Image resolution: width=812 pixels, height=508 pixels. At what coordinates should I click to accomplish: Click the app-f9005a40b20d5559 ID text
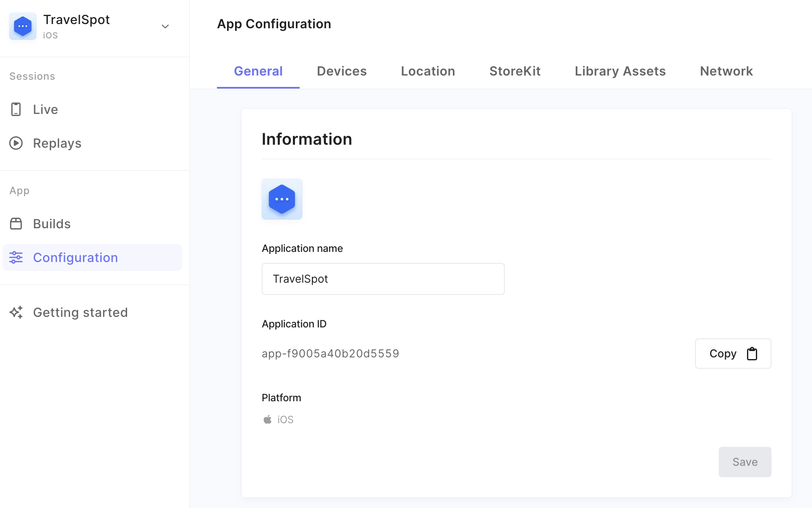tap(330, 354)
